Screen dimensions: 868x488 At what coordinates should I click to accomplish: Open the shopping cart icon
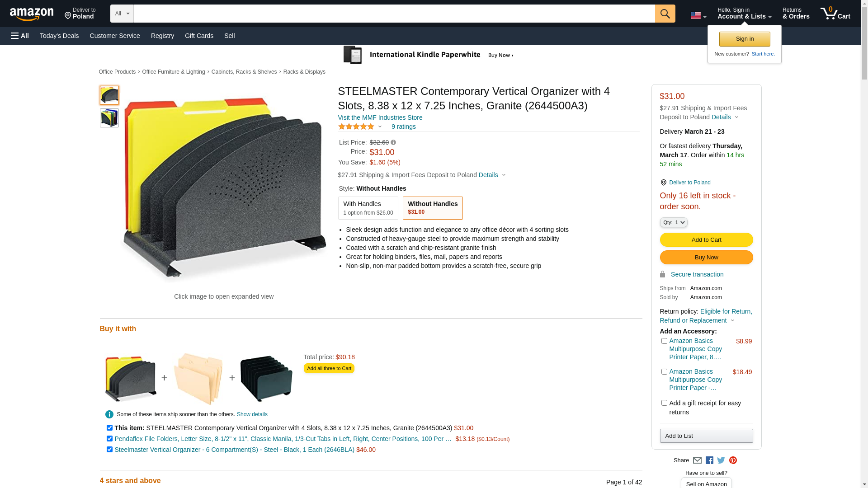(835, 14)
